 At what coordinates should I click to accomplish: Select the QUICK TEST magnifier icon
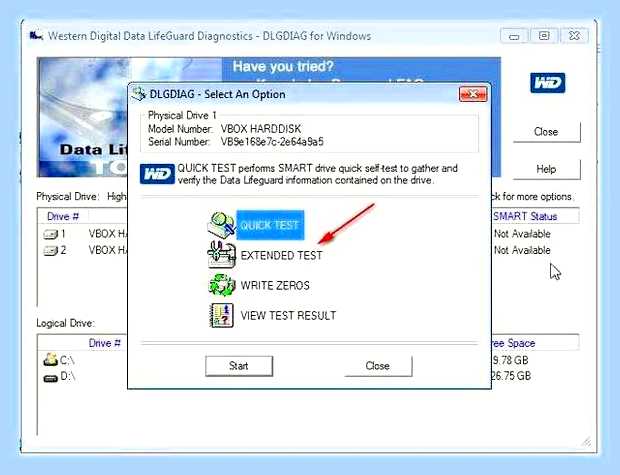(221, 225)
